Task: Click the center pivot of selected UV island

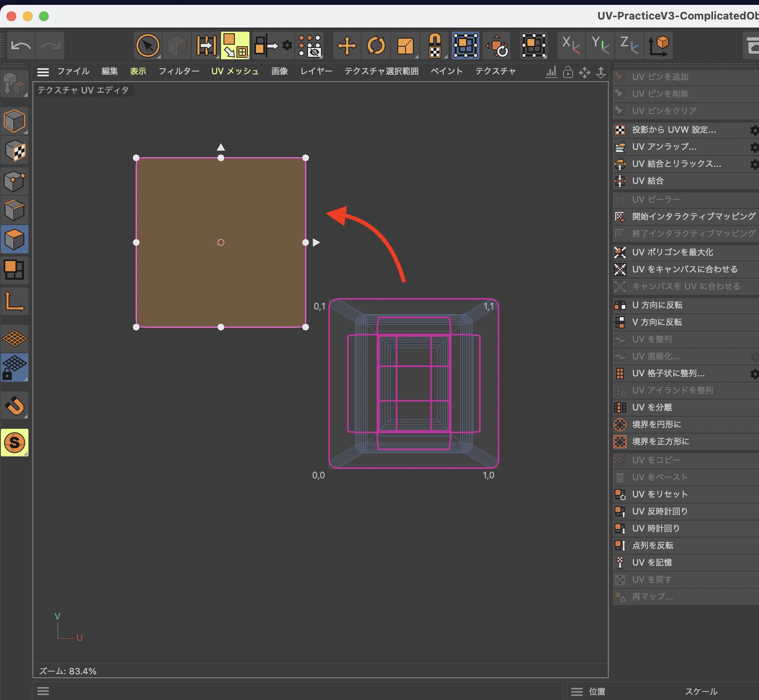Action: (x=221, y=242)
